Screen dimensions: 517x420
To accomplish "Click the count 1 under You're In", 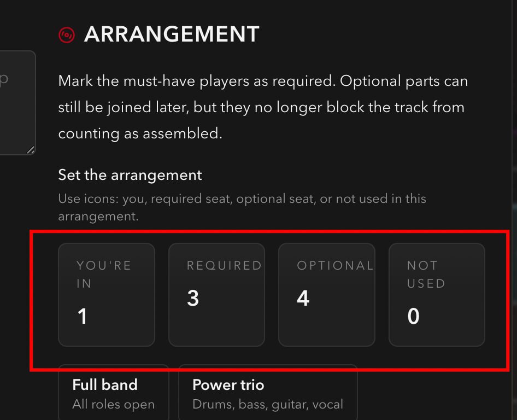I will pyautogui.click(x=83, y=317).
